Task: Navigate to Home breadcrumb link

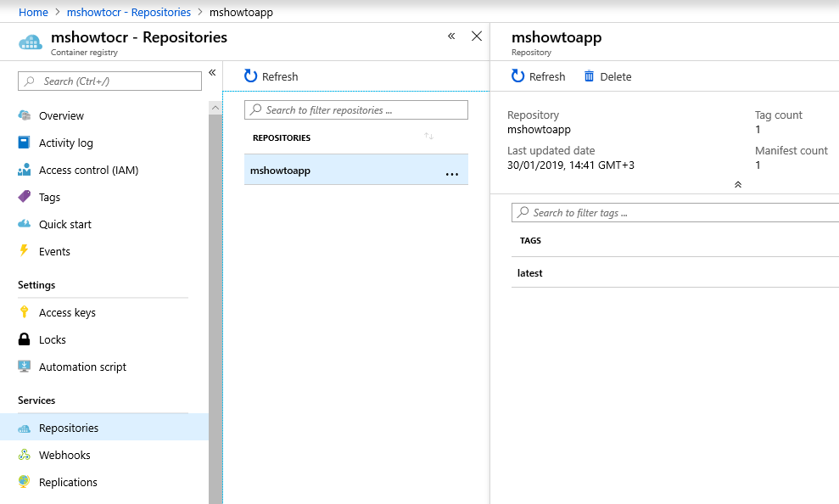Action: (33, 12)
